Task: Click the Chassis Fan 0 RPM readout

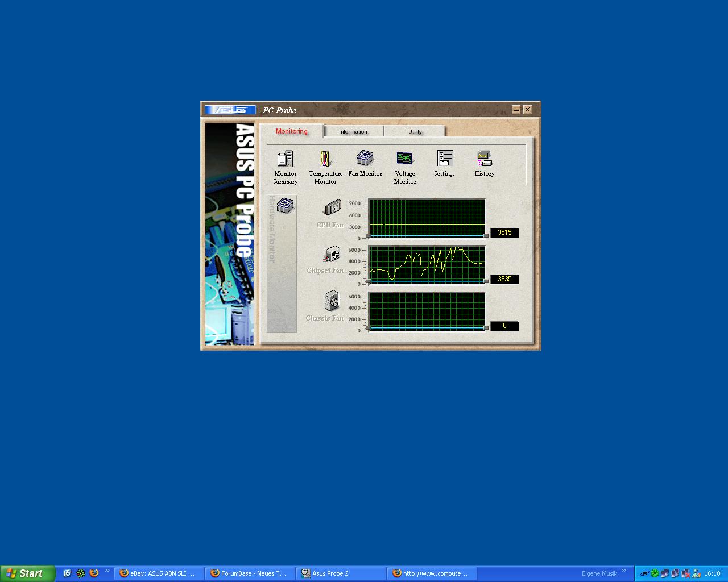Action: click(504, 326)
